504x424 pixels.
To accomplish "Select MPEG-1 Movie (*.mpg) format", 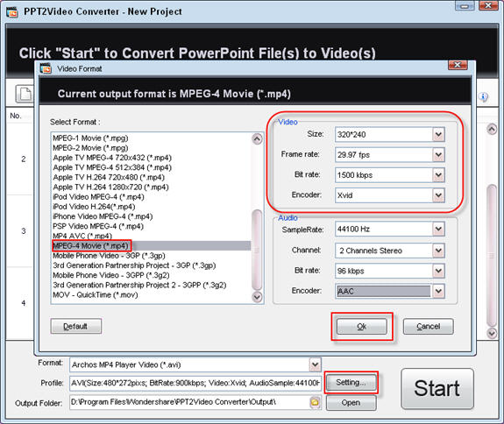I will 90,138.
